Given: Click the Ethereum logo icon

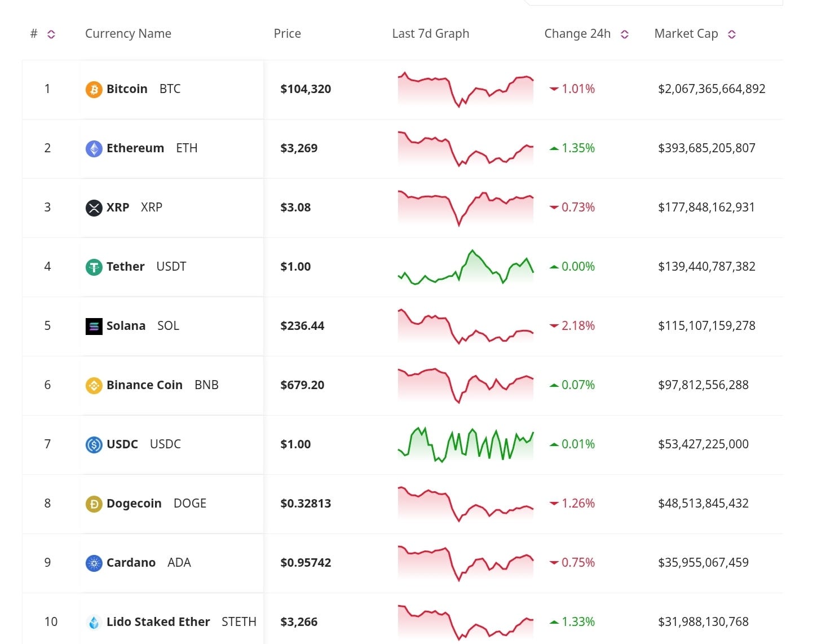Looking at the screenshot, I should point(94,149).
